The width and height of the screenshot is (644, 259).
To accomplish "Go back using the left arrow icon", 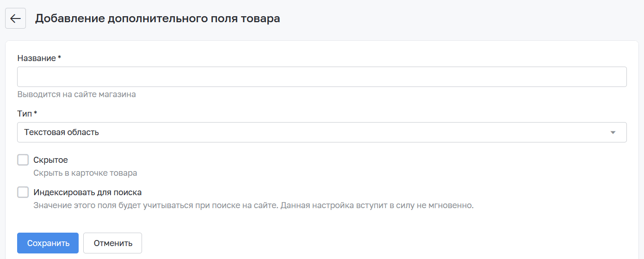I will click(15, 18).
